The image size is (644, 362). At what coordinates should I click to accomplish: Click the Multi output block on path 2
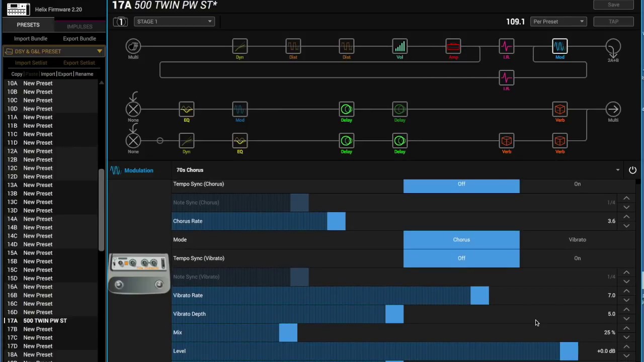pos(613,110)
